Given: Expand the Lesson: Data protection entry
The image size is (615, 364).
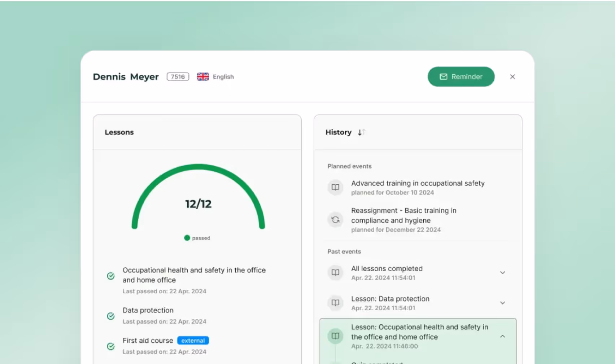Looking at the screenshot, I should point(502,303).
